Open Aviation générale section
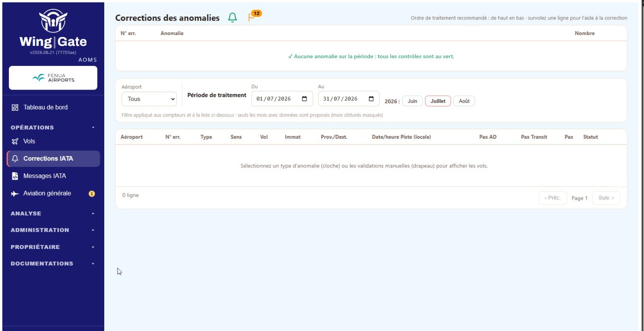This screenshot has height=331, width=644. pyautogui.click(x=47, y=193)
